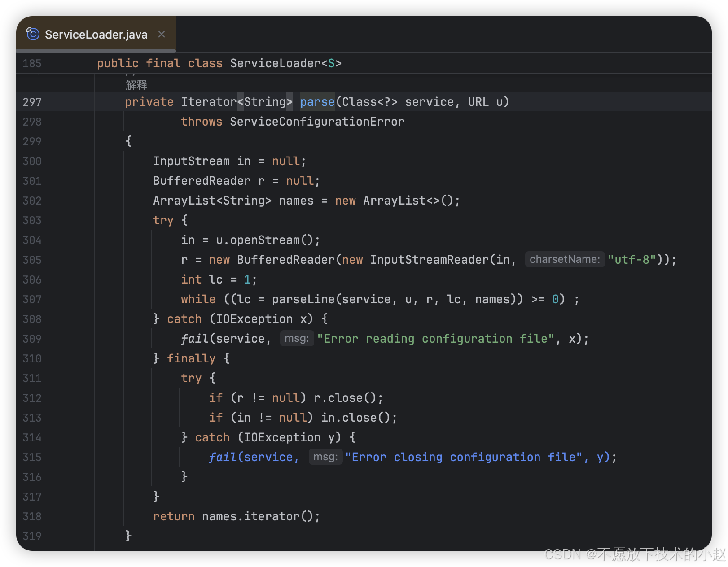Click the charsetName: parameter hint

(565, 259)
